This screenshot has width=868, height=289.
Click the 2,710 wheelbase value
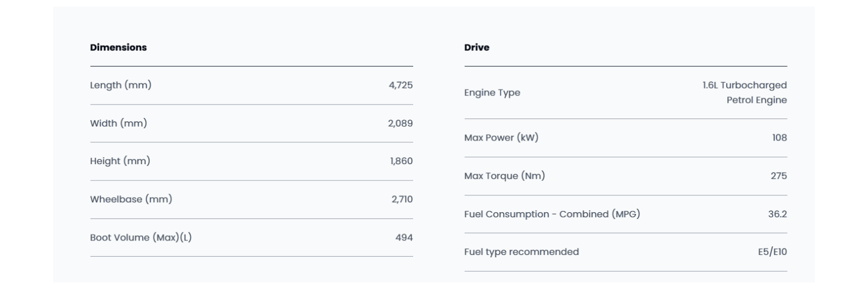(402, 199)
